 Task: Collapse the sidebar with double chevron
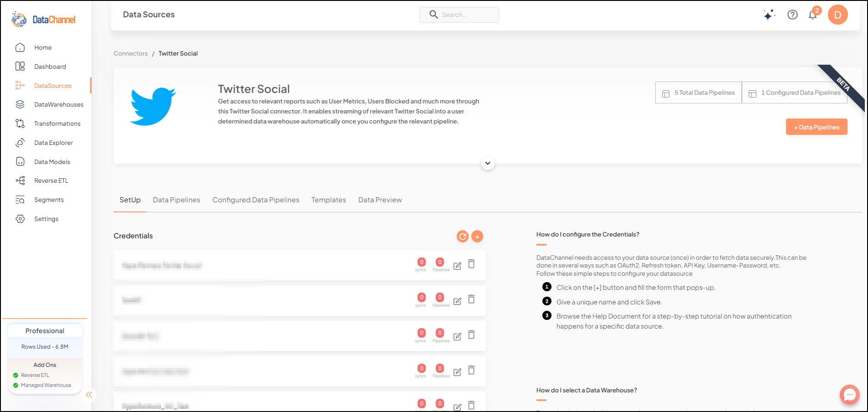[x=89, y=395]
